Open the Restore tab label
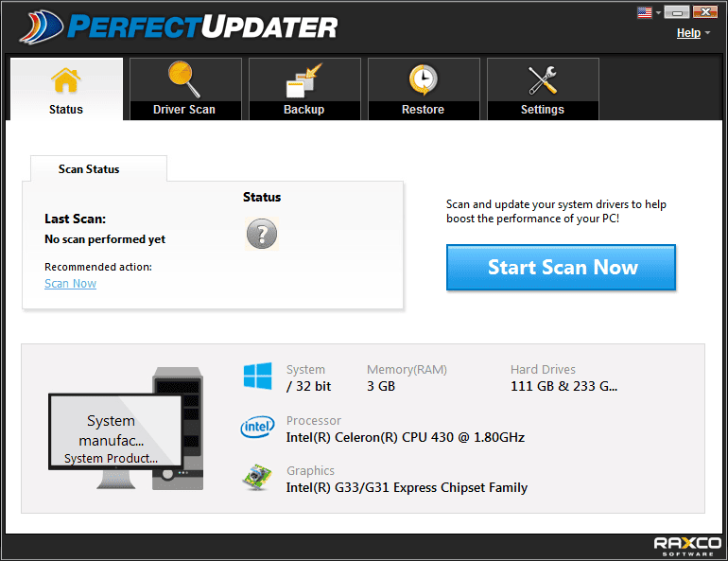This screenshot has height=561, width=728. [423, 110]
